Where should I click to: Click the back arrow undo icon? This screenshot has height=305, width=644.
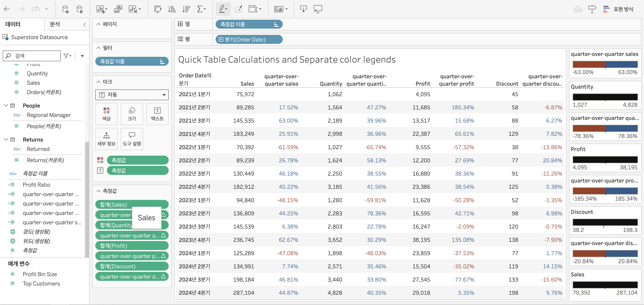pyautogui.click(x=7, y=9)
